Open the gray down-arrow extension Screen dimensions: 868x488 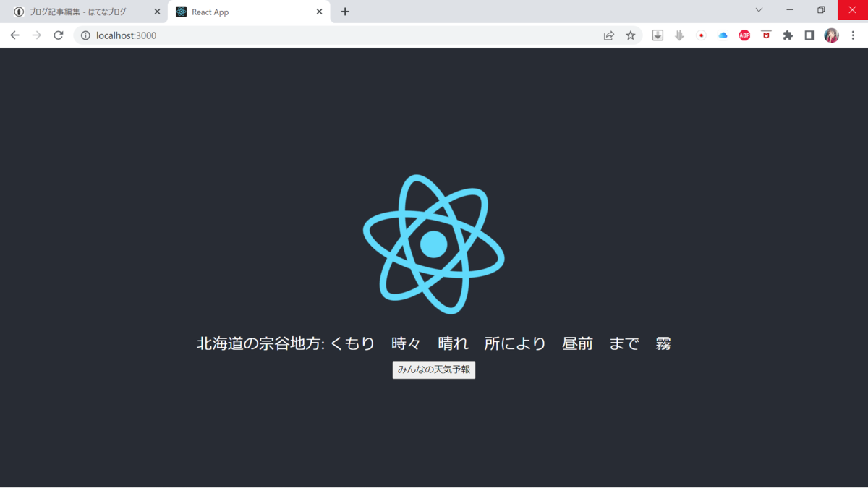[679, 35]
